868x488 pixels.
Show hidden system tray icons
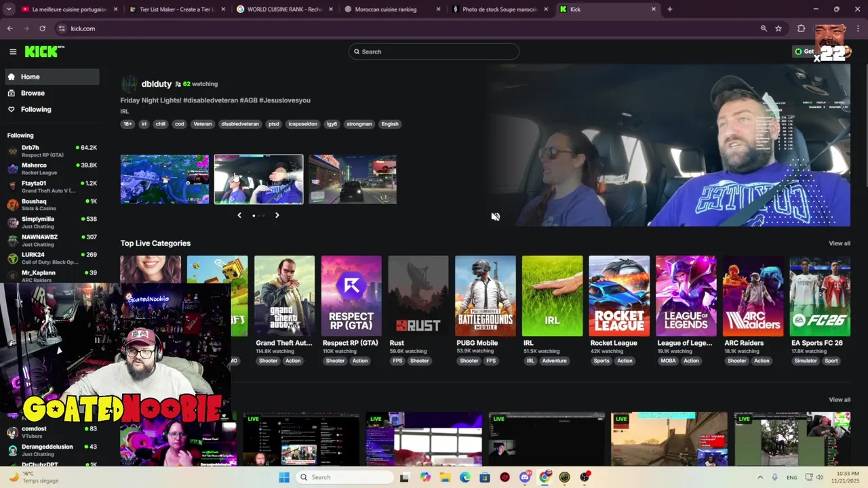click(759, 477)
